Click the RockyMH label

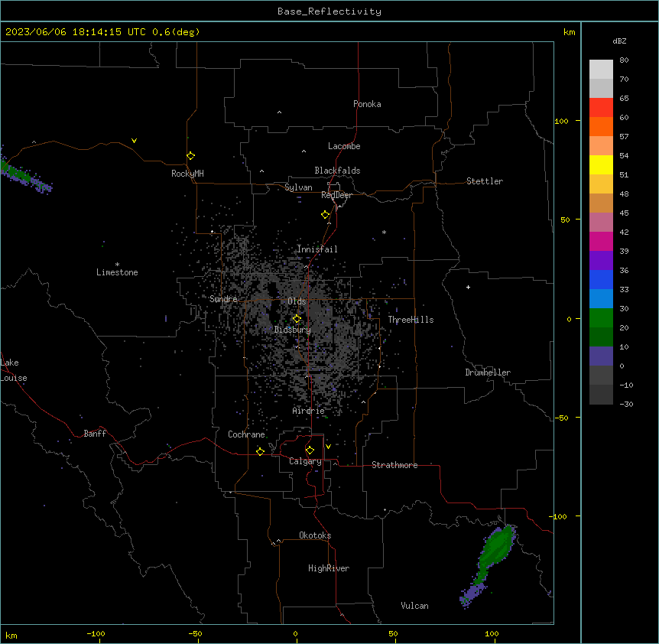pos(187,174)
